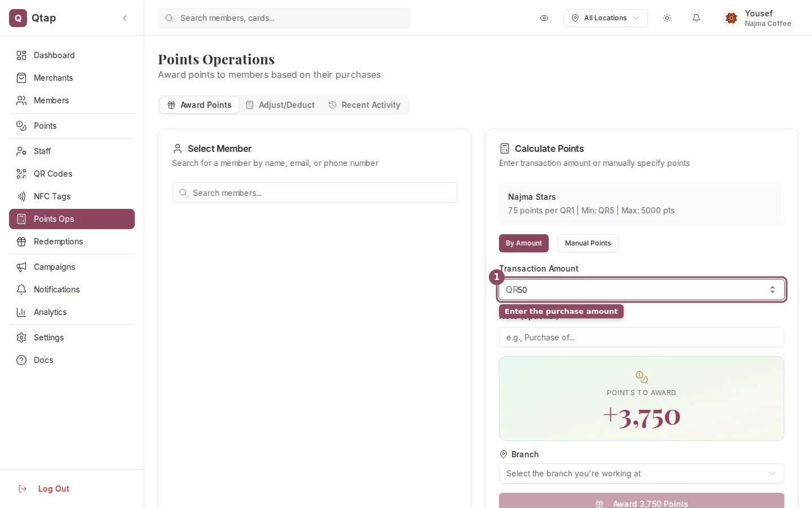Click the Docs help icon
This screenshot has height=508, width=812.
tap(21, 360)
